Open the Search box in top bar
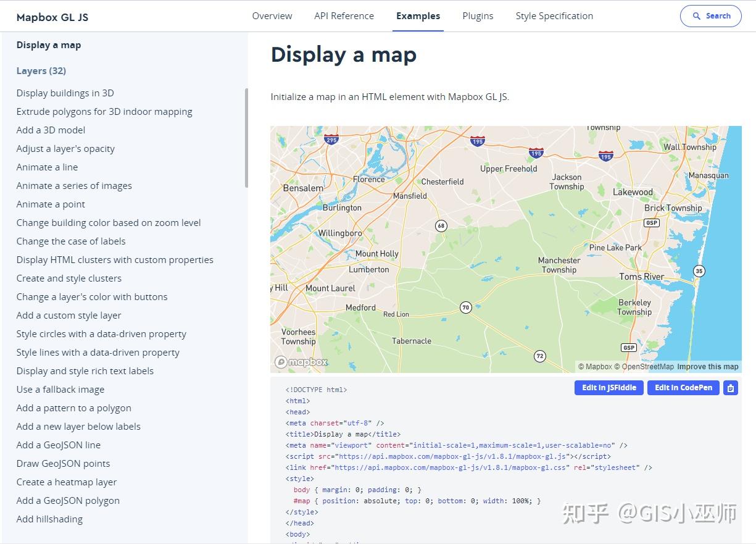 tap(710, 16)
